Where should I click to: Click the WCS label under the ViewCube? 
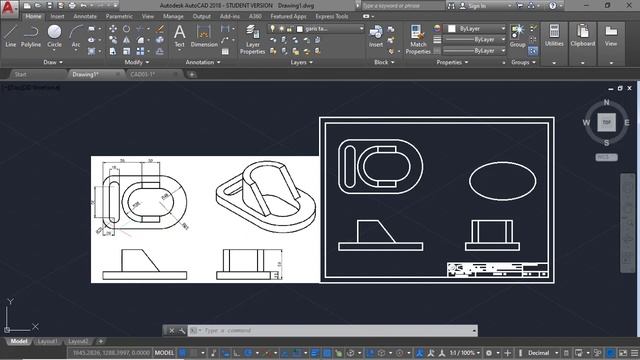point(606,157)
